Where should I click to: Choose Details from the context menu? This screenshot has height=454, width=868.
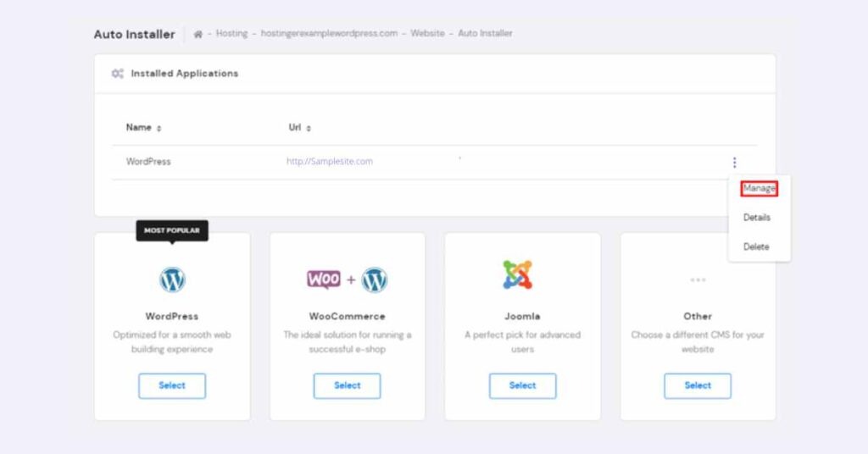tap(757, 218)
